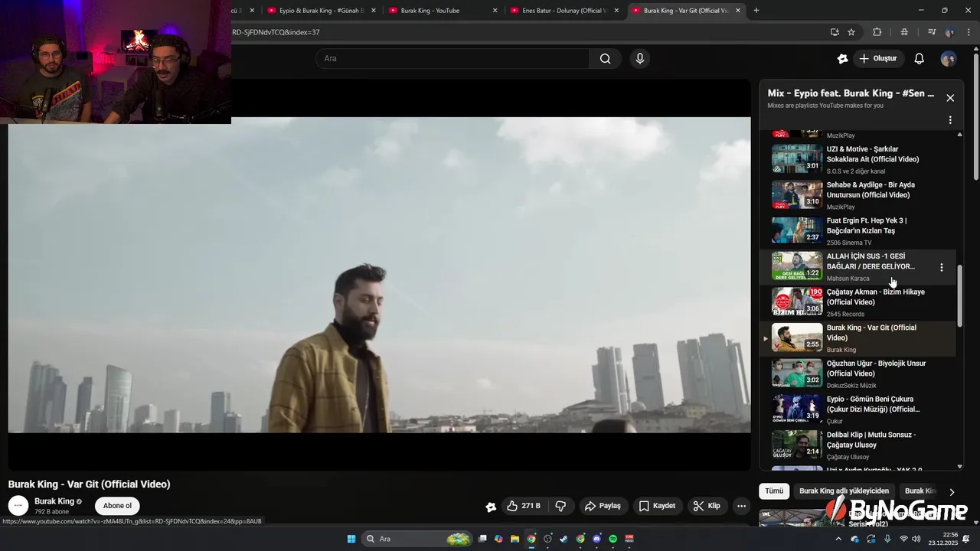
Task: Close the Enes Batur - Dolunay tab
Action: (616, 11)
